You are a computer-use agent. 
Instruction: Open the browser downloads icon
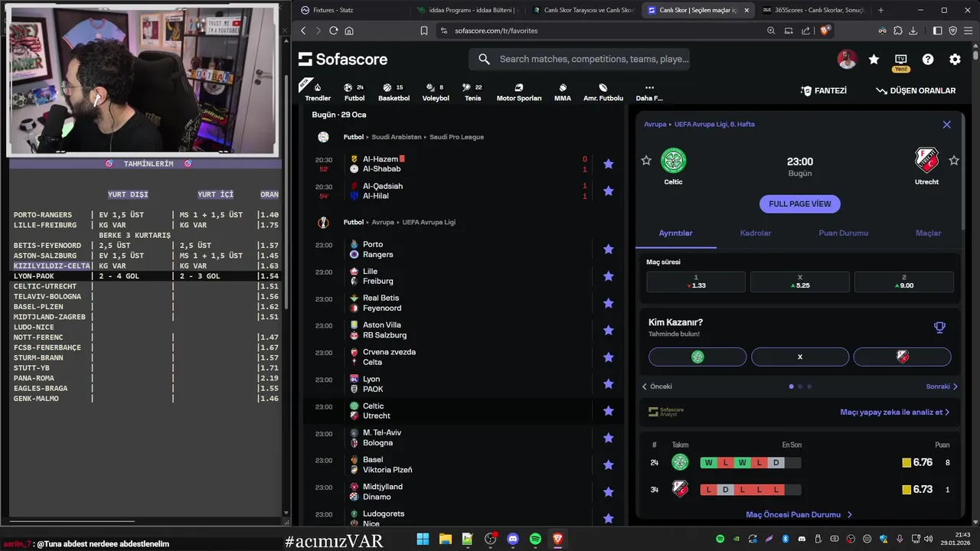pyautogui.click(x=913, y=31)
